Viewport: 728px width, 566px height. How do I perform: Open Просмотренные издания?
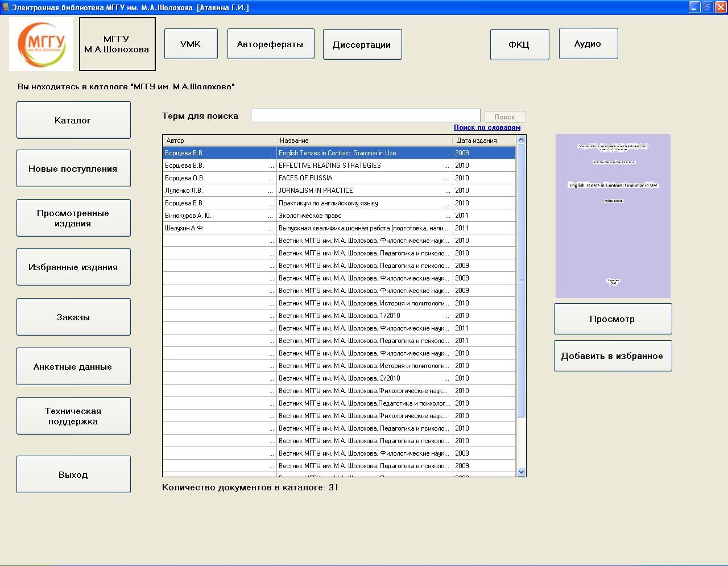[x=73, y=218]
